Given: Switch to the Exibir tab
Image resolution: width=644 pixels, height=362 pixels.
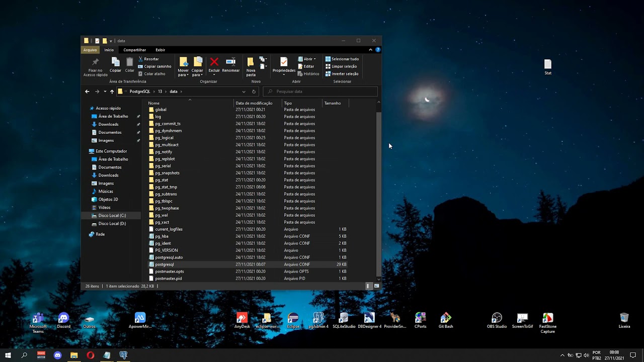Looking at the screenshot, I should pos(160,50).
